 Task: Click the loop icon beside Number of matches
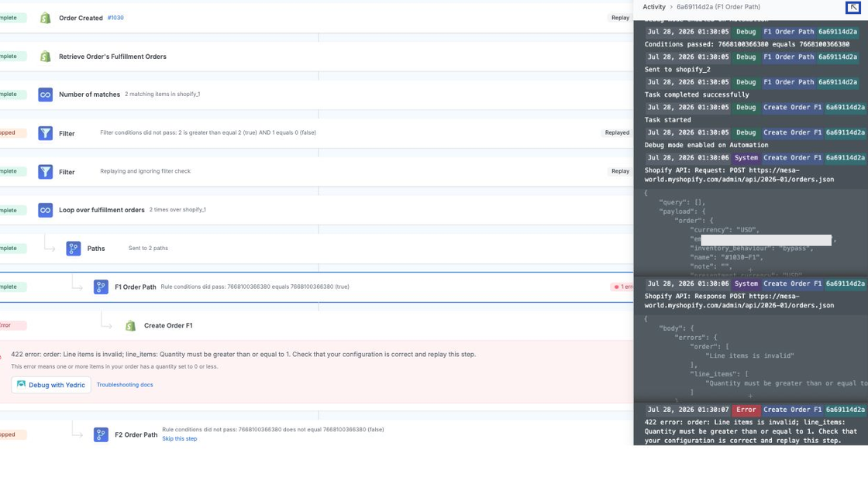[x=46, y=94]
